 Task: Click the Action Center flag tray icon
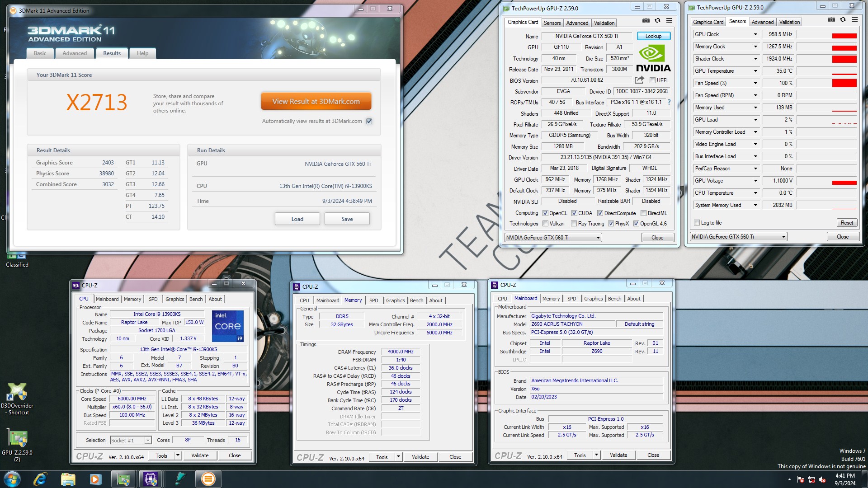point(801,479)
